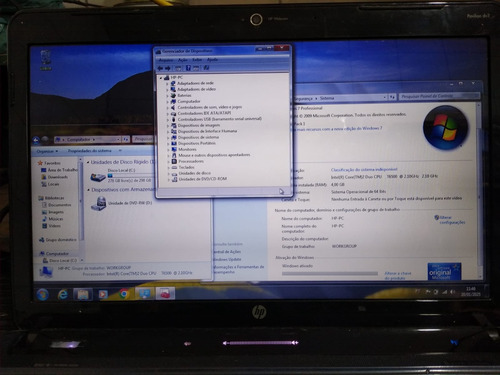Open Unidade de DVD-RW (D:) drive icon
The image size is (500, 375).
pos(98,204)
